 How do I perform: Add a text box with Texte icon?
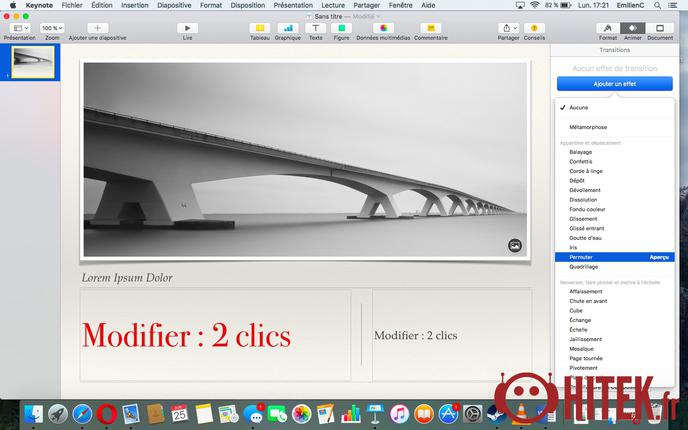tap(315, 28)
